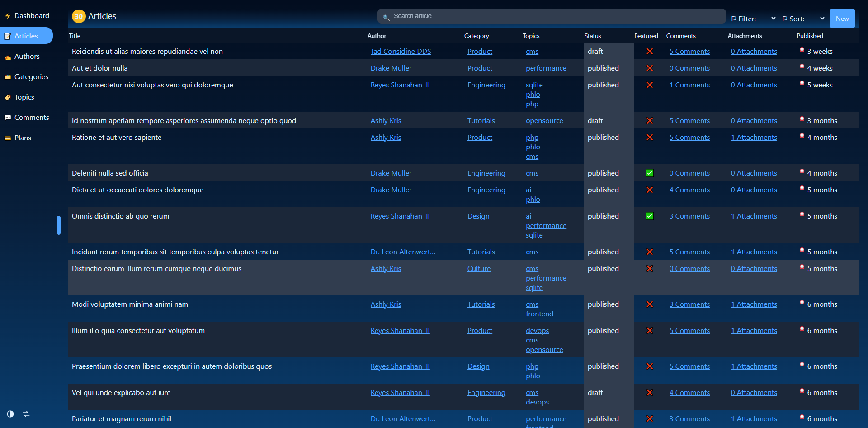Viewport: 868px width, 428px height.
Task: Toggle featured for Id nostrum aperiam row
Action: point(650,121)
